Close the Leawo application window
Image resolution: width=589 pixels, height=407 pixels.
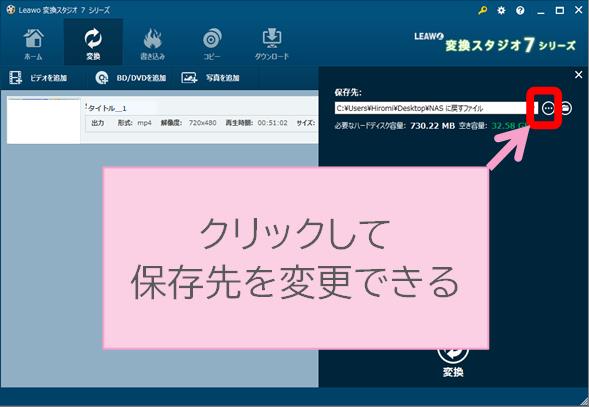coord(579,10)
